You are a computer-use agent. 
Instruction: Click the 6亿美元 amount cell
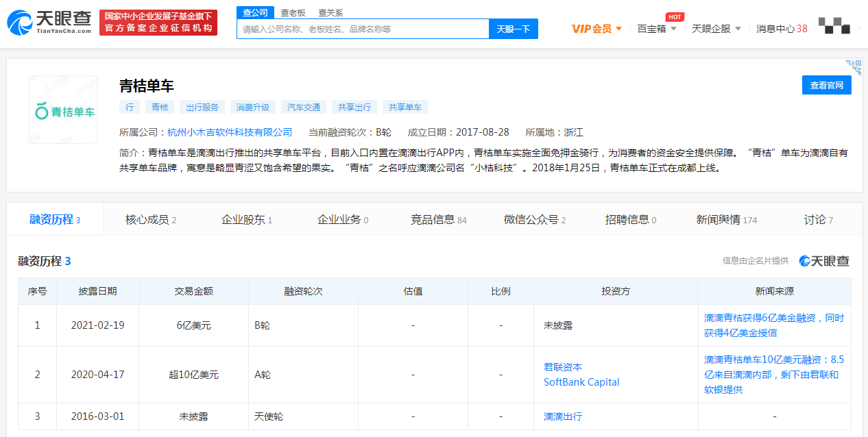pos(194,325)
